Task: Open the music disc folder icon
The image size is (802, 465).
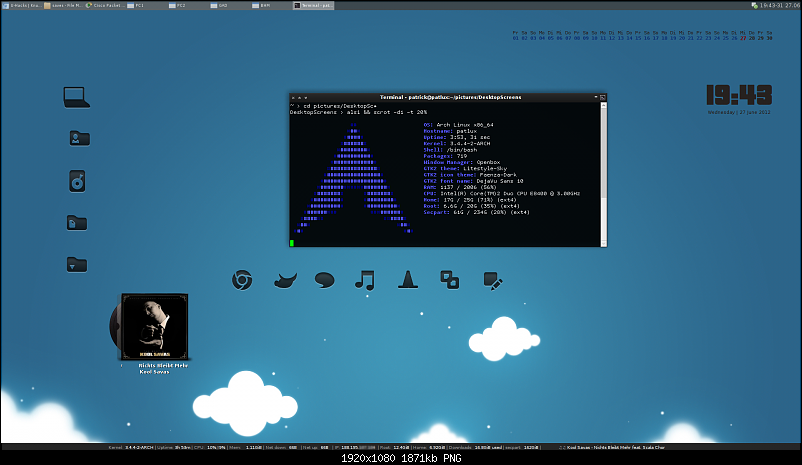Action: tap(77, 180)
